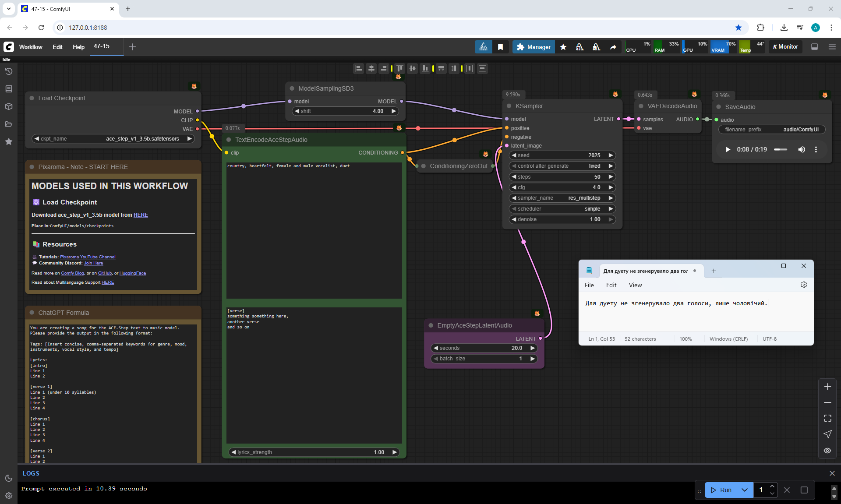Image resolution: width=841 pixels, height=504 pixels.
Task: Toggle dark theme moon icon
Action: 8,478
